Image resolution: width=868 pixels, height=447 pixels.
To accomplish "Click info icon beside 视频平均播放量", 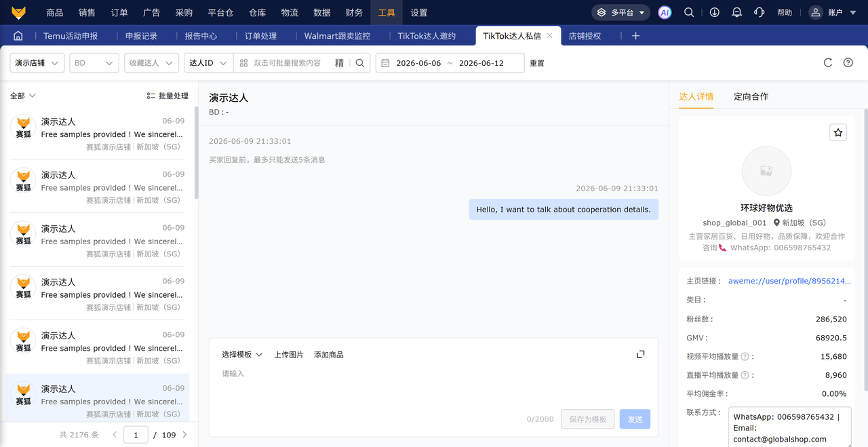I will (x=745, y=357).
